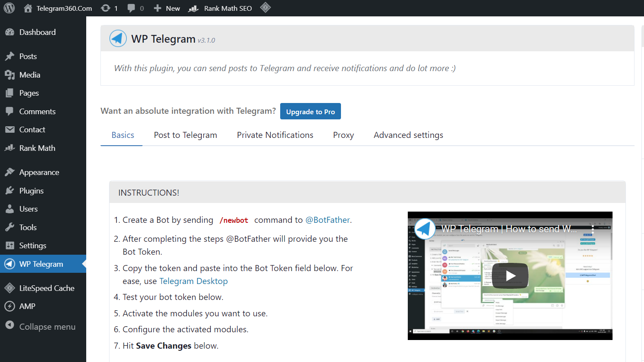Open the video title link
The width and height of the screenshot is (644, 362).
(509, 229)
